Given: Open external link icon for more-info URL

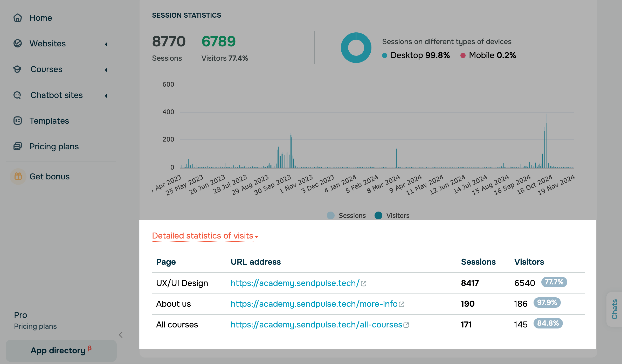Looking at the screenshot, I should 402,304.
